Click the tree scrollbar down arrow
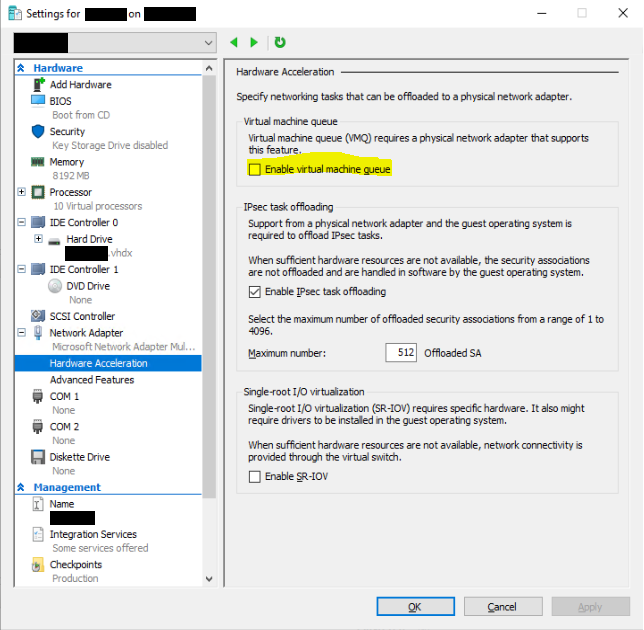 pyautogui.click(x=209, y=579)
